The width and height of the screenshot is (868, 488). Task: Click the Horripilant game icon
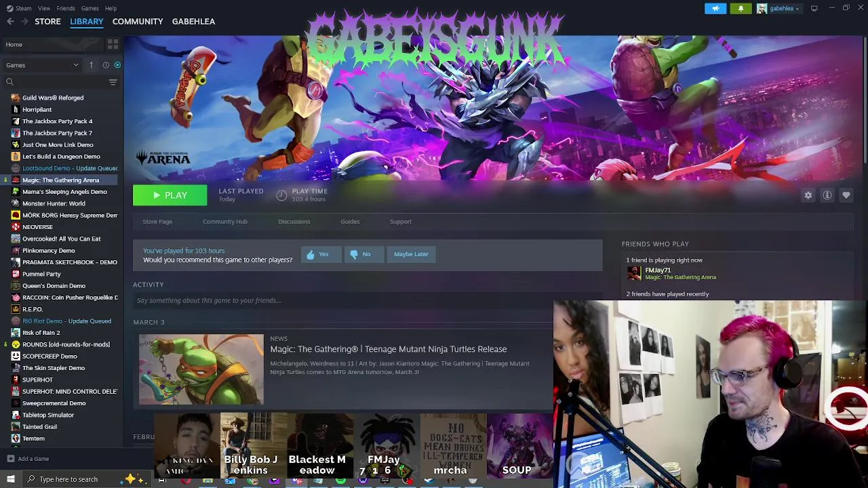point(16,109)
